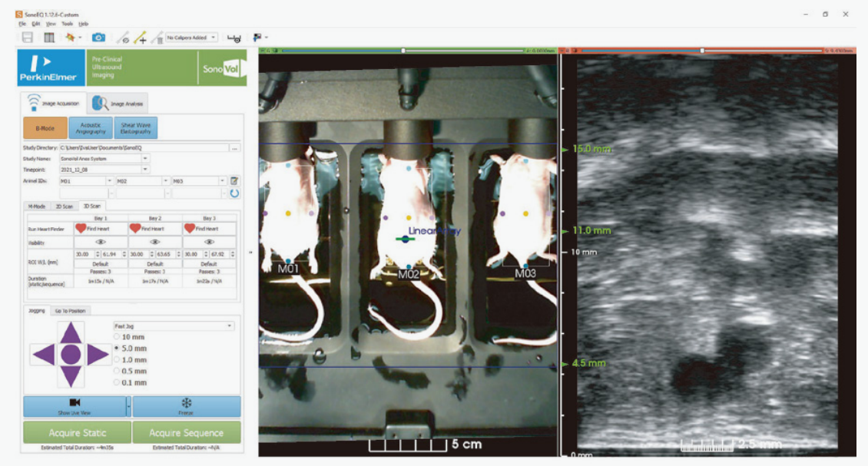Click Find Heart for Bay 3
This screenshot has height=466, width=868.
coord(209,229)
